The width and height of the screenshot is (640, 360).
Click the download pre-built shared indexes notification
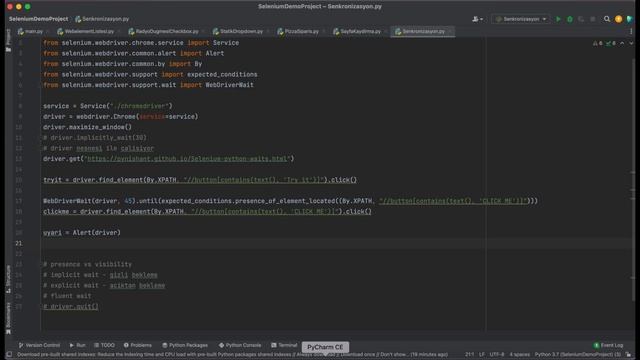[x=233, y=355]
